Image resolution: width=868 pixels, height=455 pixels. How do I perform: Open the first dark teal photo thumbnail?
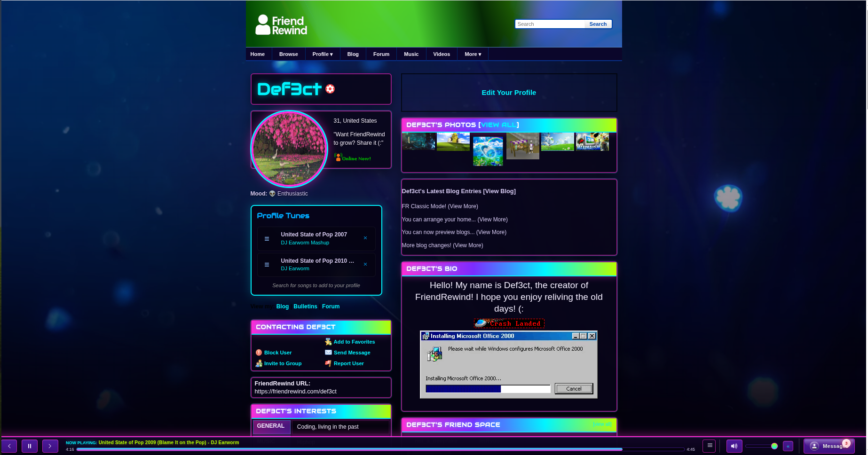(x=419, y=141)
